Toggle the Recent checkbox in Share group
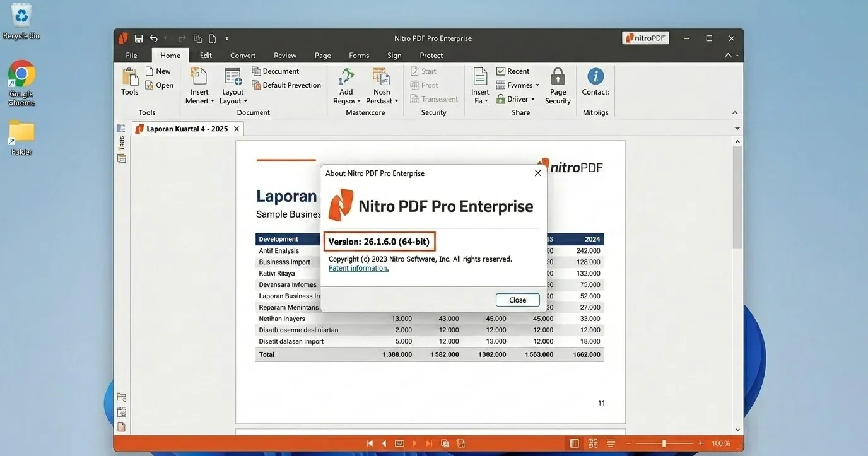Viewport: 868px width, 456px height. tap(501, 71)
